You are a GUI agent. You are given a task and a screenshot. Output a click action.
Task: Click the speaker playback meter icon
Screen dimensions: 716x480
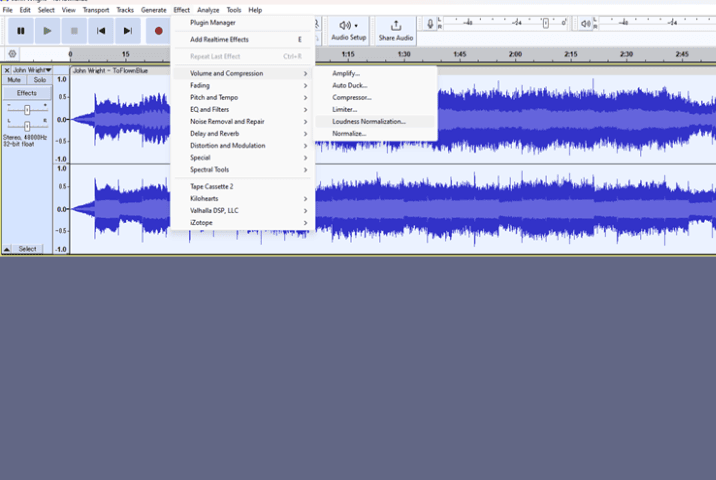coord(585,24)
